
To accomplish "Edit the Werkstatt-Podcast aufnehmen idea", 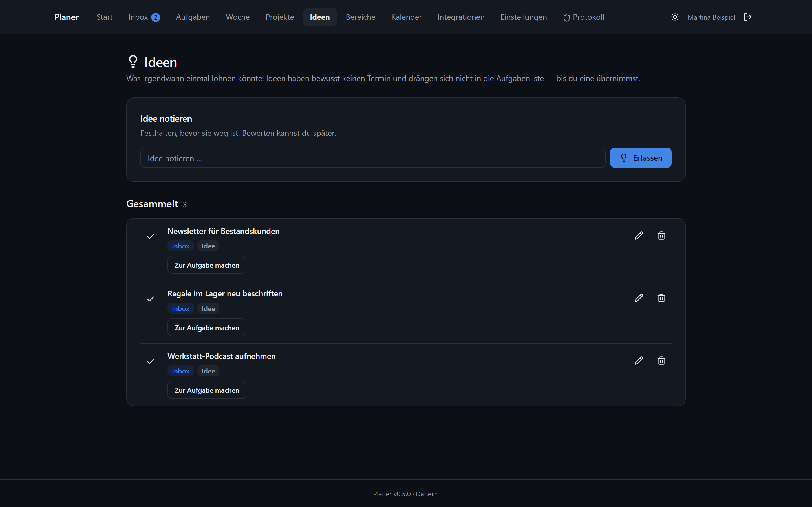I will 639,361.
